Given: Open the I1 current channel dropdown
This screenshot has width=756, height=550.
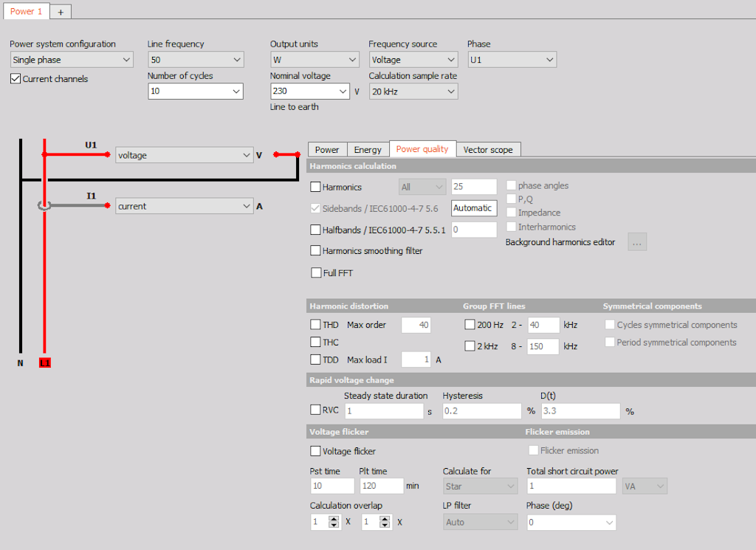Looking at the screenshot, I should pyautogui.click(x=184, y=206).
